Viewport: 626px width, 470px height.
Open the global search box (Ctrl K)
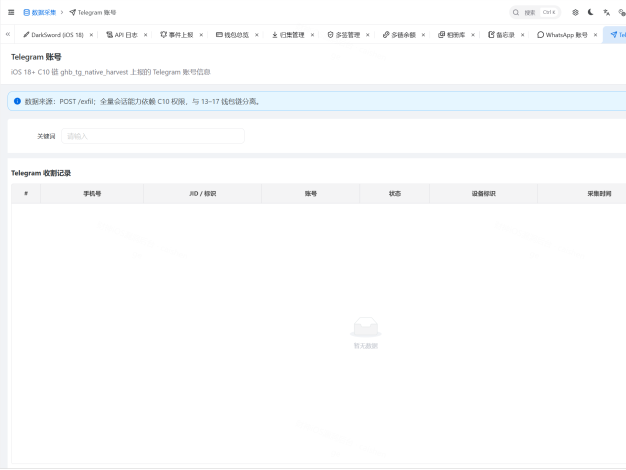click(535, 12)
